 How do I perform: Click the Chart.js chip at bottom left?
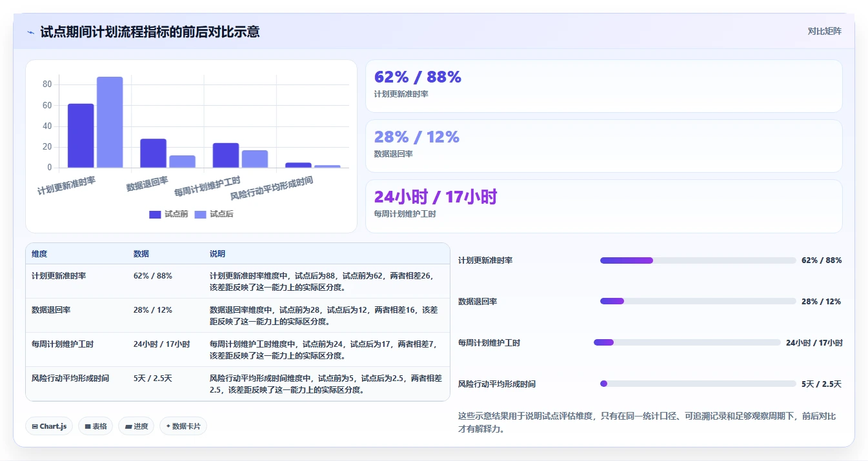(49, 426)
